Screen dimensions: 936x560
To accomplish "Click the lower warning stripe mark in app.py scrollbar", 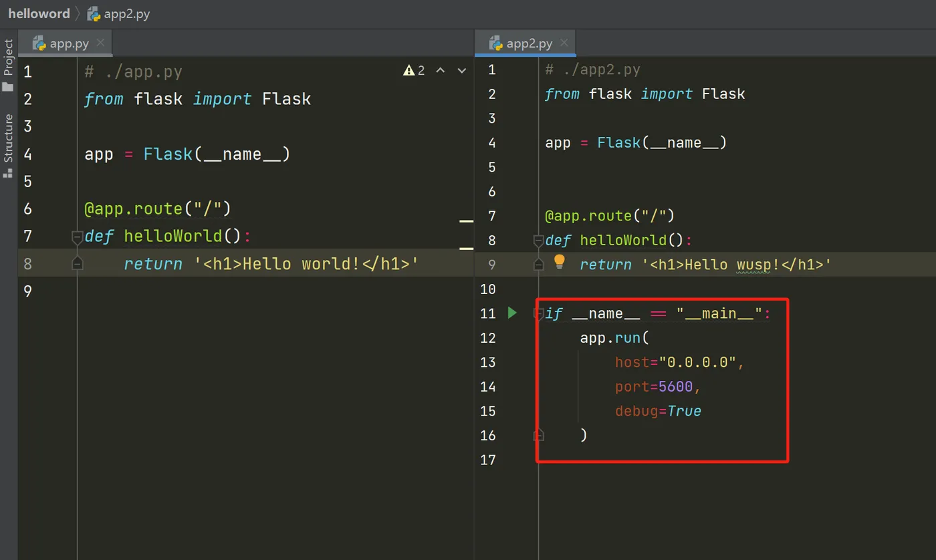I will point(466,247).
